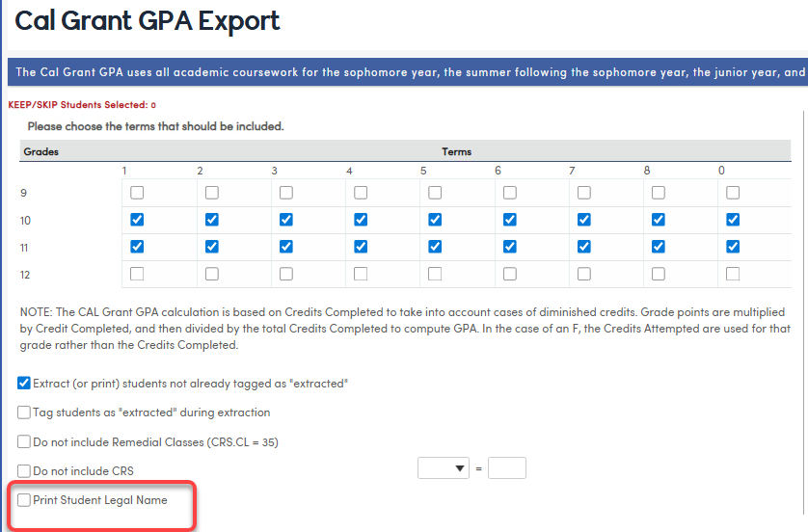The image size is (808, 532).
Task: Click the NOTE about CAL Grant GPA calculation
Action: (x=405, y=329)
